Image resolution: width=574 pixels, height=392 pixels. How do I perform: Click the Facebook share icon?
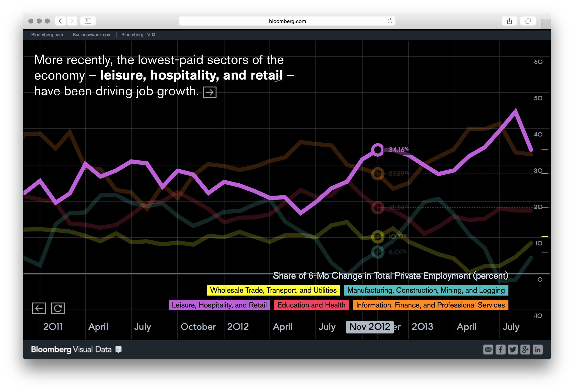pyautogui.click(x=501, y=349)
